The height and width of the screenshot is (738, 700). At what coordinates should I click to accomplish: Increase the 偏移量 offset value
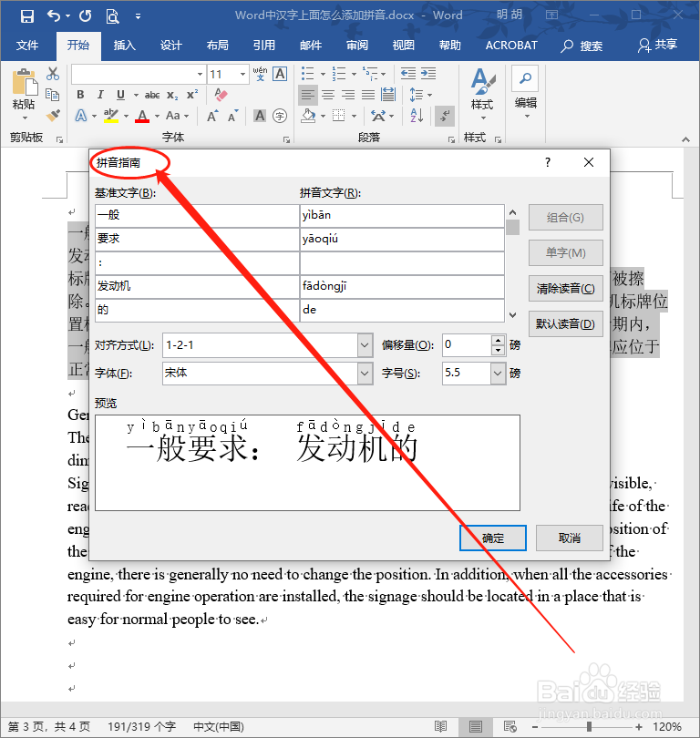(498, 340)
